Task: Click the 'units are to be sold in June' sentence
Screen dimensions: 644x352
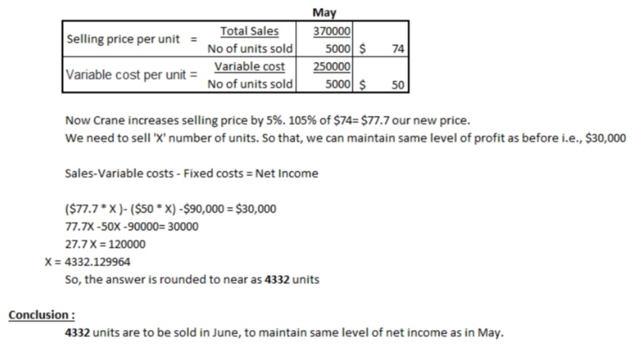Action: coord(284,333)
